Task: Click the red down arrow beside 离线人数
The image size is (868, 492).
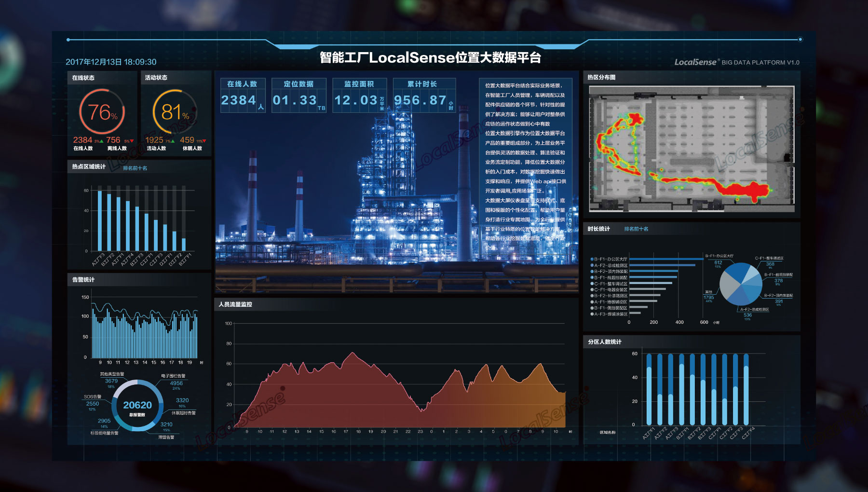Action: coord(132,141)
